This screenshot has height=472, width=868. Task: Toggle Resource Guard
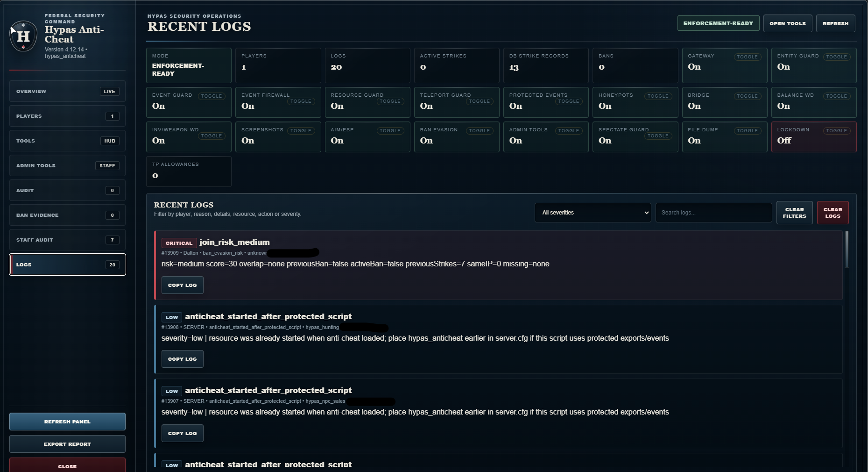[x=390, y=101]
